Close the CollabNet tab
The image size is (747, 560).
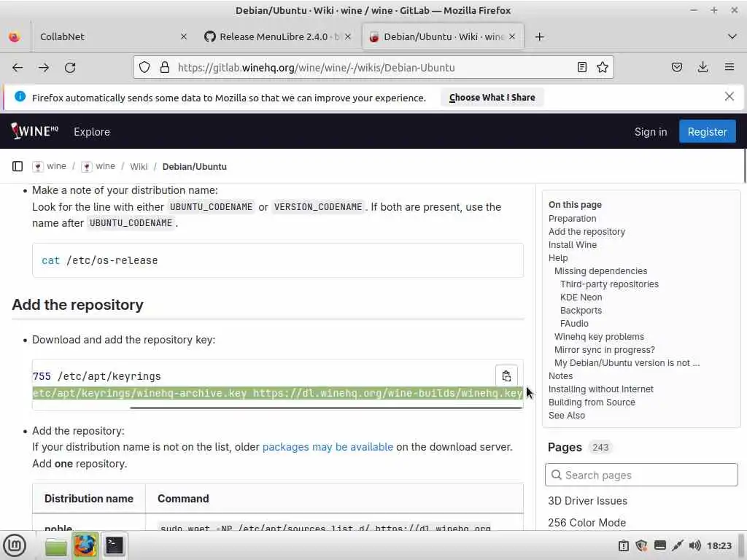click(x=184, y=36)
